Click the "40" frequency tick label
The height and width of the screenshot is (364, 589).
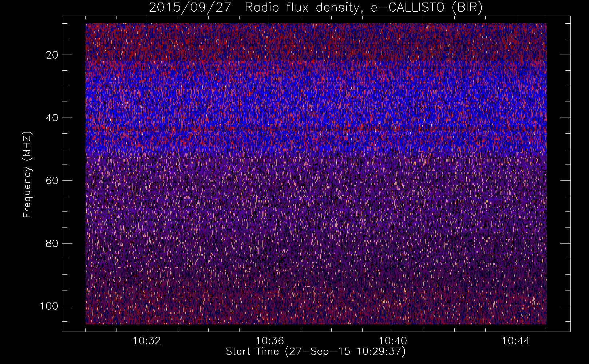pyautogui.click(x=52, y=118)
